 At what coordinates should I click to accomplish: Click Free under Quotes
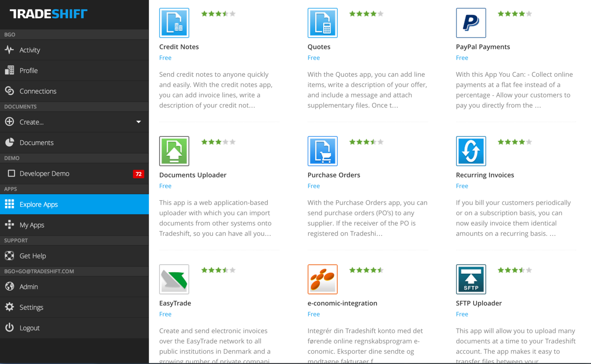point(314,58)
